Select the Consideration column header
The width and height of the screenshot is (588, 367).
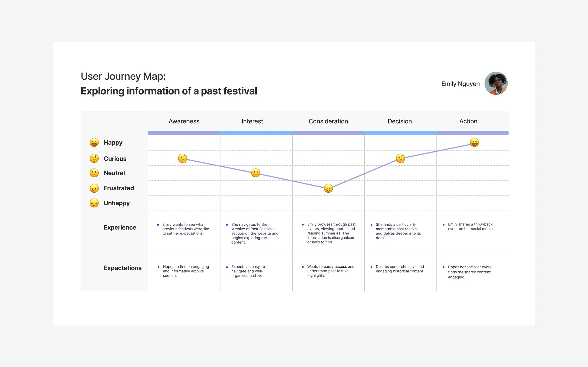click(x=328, y=121)
